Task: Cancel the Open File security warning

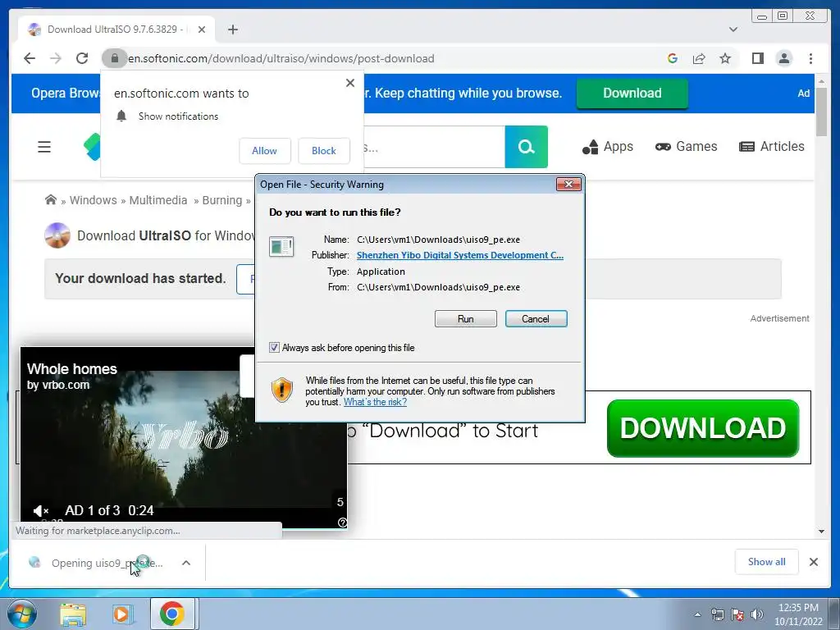Action: point(536,319)
